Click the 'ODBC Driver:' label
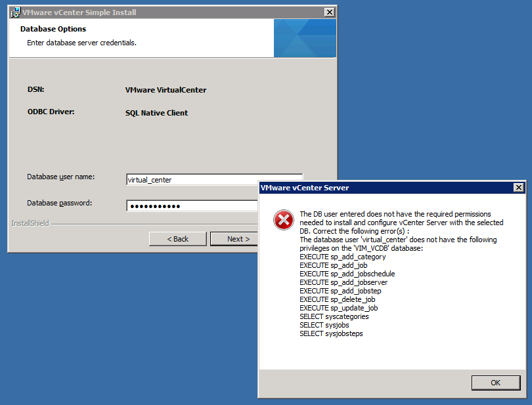The height and width of the screenshot is (405, 532). tap(51, 112)
